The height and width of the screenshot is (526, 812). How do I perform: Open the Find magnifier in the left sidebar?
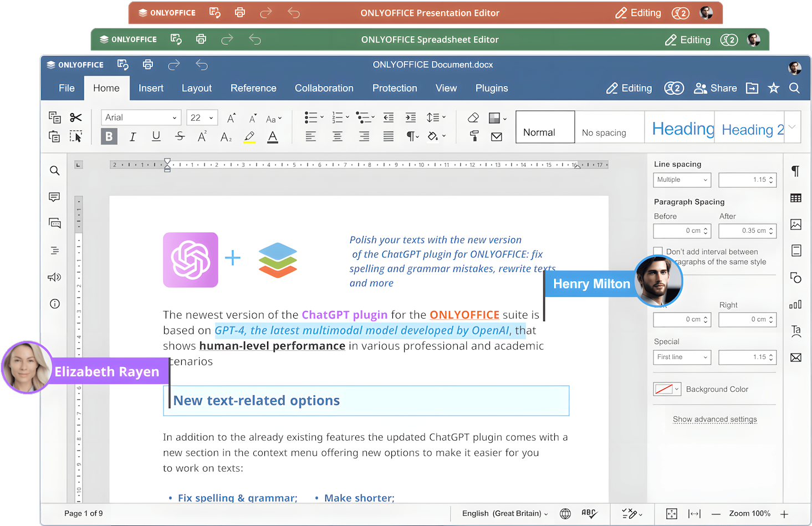tap(54, 171)
